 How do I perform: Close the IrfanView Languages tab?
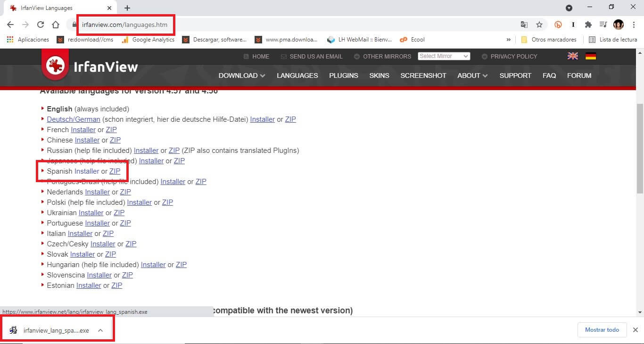tap(109, 8)
